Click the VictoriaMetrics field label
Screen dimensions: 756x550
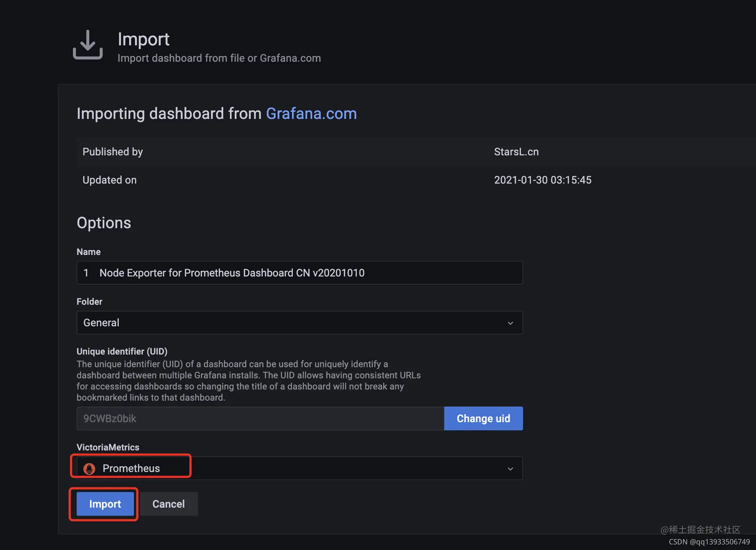(108, 447)
